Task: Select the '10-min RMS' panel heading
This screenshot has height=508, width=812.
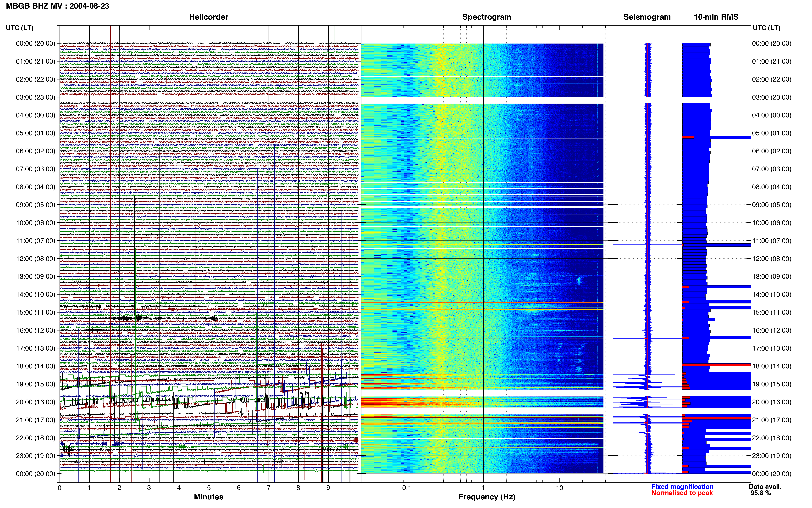Action: click(x=716, y=17)
